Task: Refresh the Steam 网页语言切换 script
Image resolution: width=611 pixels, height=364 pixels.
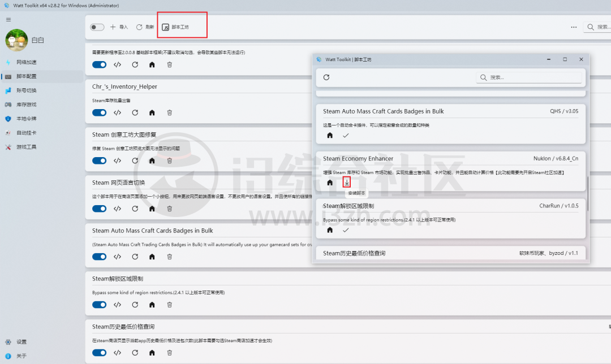Action: 135,209
